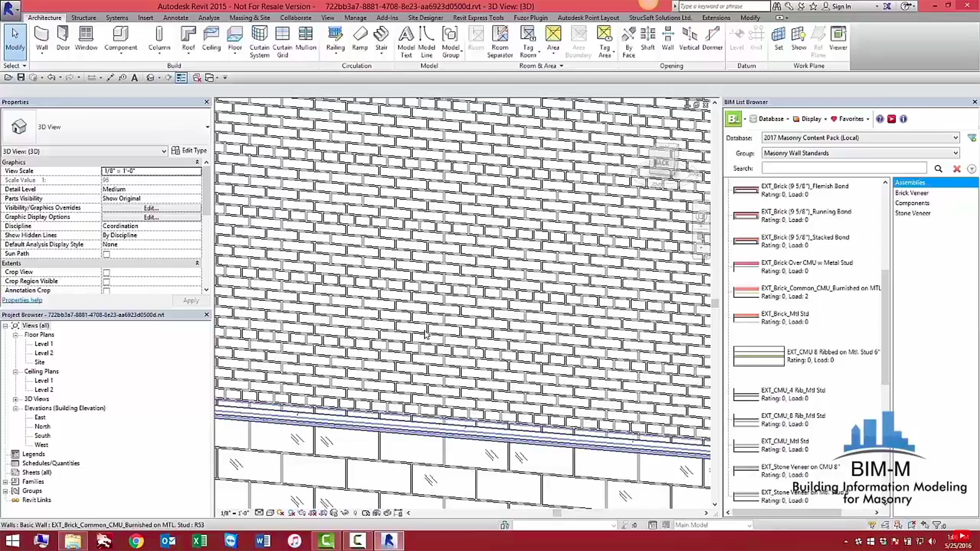Viewport: 980px width, 551px height.
Task: Select Brick Veneer in the Assemblies list
Action: click(912, 192)
